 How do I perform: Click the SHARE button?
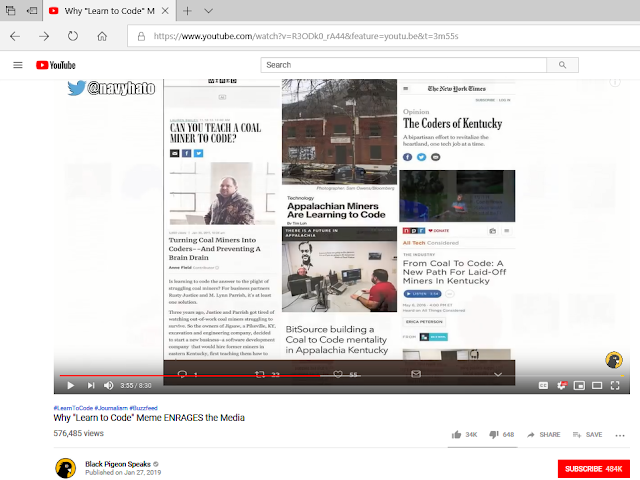tap(543, 435)
